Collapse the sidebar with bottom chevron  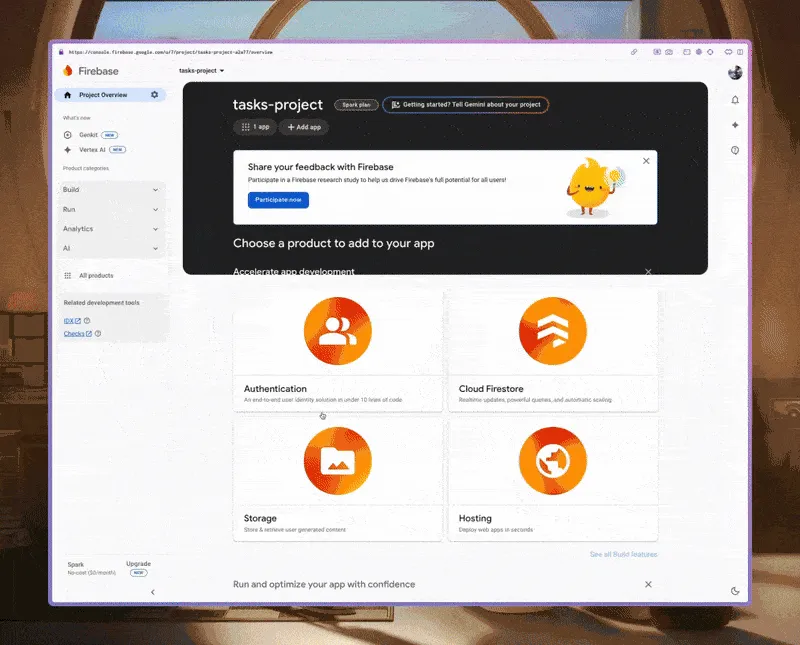click(x=152, y=592)
